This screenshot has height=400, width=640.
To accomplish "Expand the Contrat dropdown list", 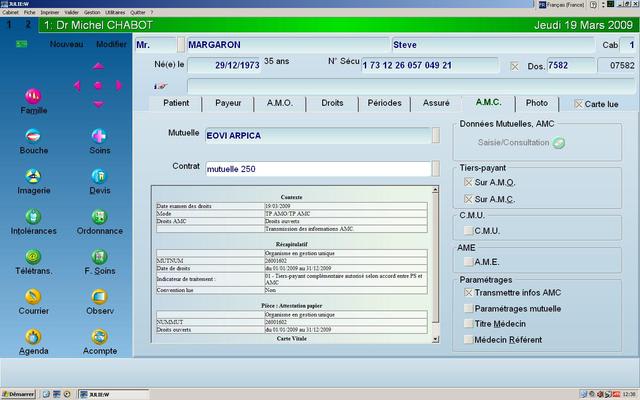I will (x=435, y=168).
